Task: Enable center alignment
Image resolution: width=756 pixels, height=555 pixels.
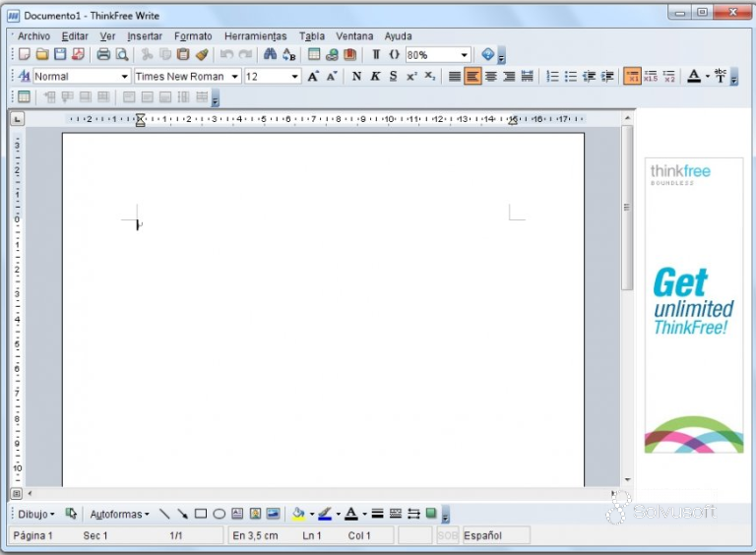Action: coord(491,76)
